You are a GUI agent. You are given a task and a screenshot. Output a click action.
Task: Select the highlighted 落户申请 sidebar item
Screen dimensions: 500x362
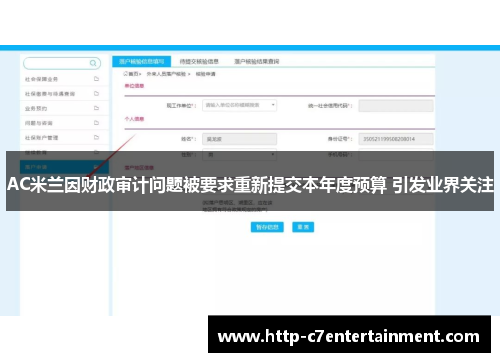(64, 167)
